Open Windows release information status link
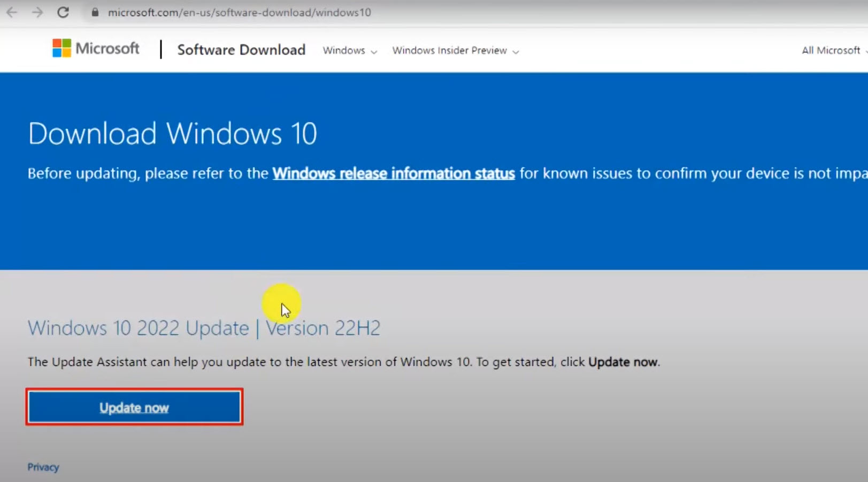This screenshot has width=868, height=482. [x=394, y=173]
